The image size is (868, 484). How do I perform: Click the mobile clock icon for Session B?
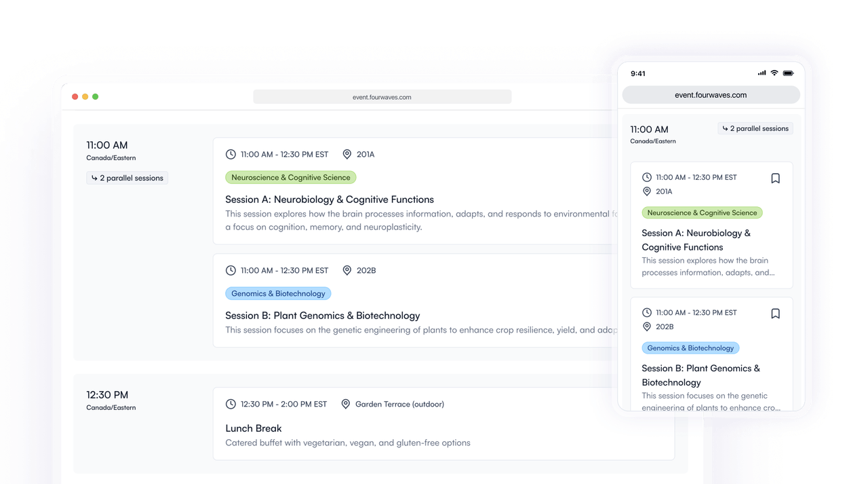click(647, 313)
